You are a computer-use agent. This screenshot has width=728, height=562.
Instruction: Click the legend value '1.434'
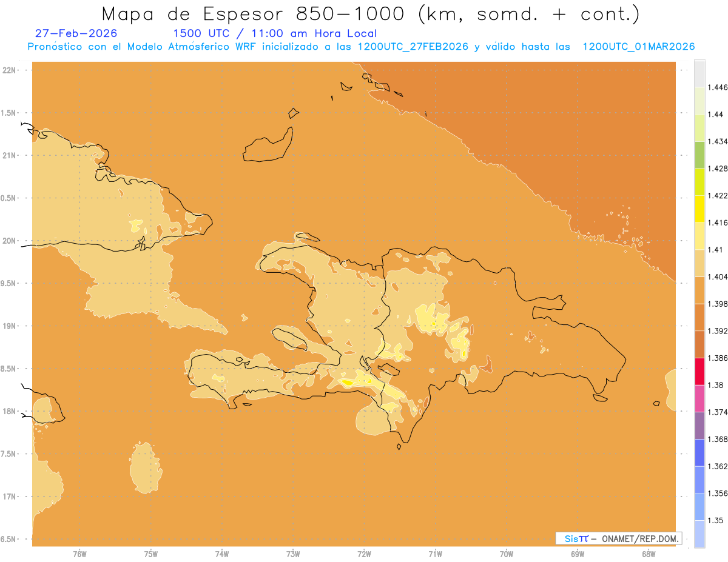click(x=717, y=141)
